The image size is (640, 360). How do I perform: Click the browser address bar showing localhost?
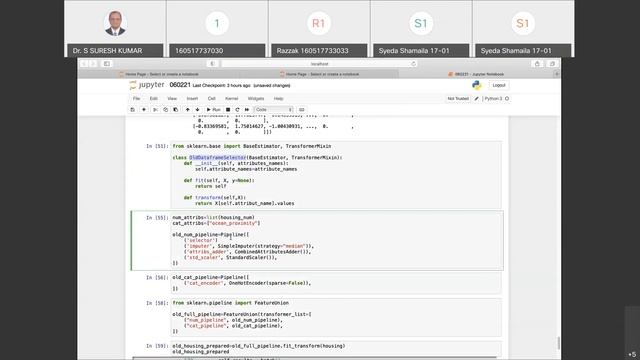coord(319,64)
